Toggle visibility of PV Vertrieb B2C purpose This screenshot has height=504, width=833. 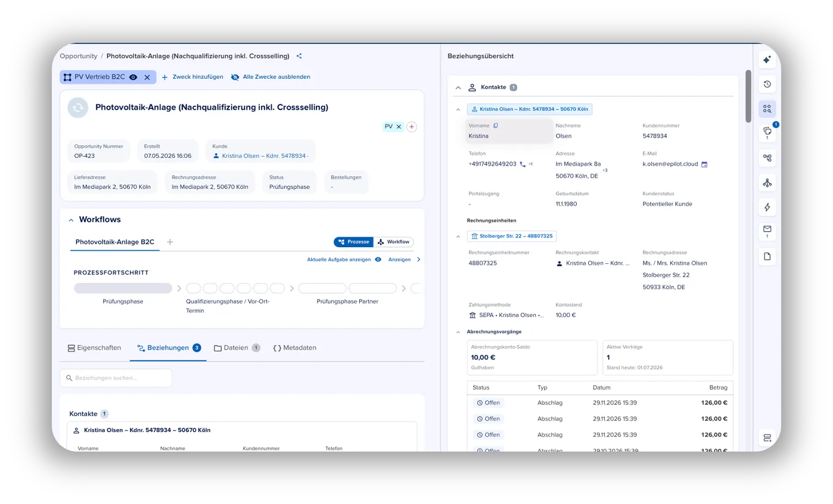click(x=133, y=77)
